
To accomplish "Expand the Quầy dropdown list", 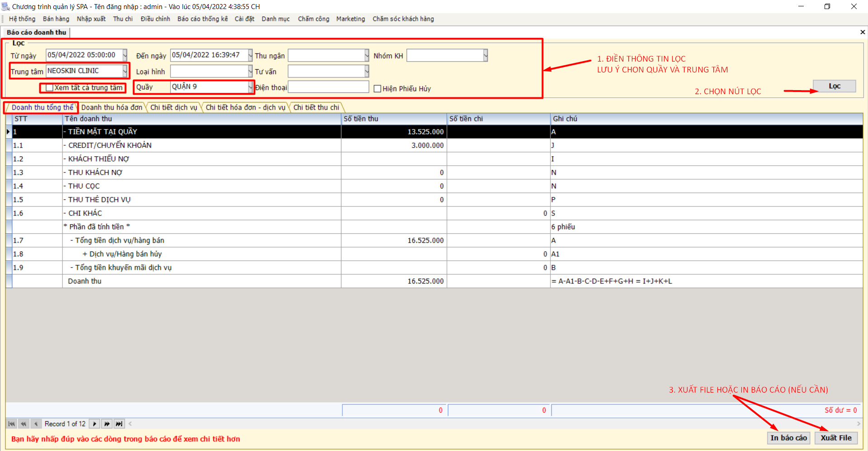I will point(250,87).
